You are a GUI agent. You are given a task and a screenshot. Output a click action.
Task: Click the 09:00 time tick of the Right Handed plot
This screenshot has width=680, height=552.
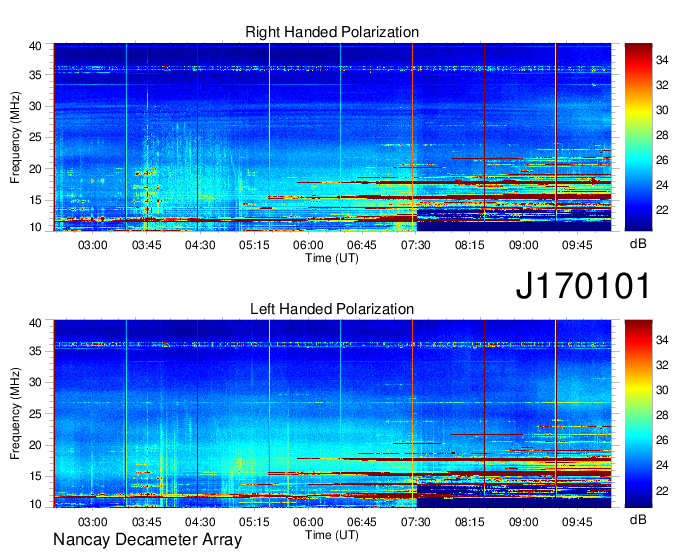(x=523, y=245)
